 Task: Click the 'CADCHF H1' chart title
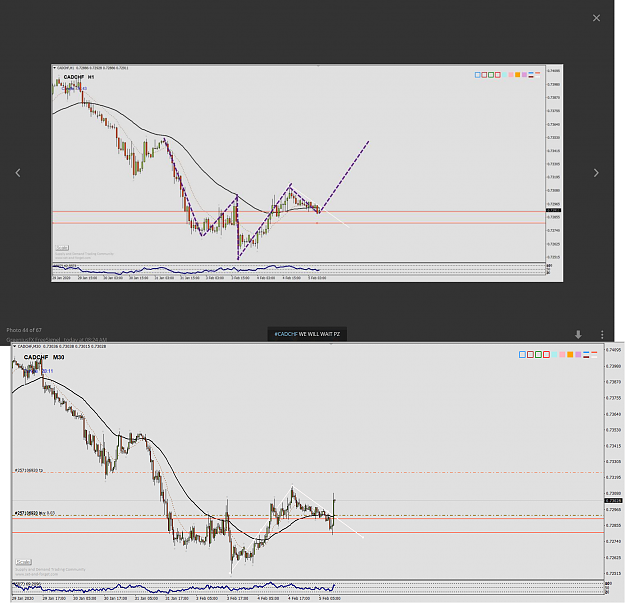pos(79,77)
